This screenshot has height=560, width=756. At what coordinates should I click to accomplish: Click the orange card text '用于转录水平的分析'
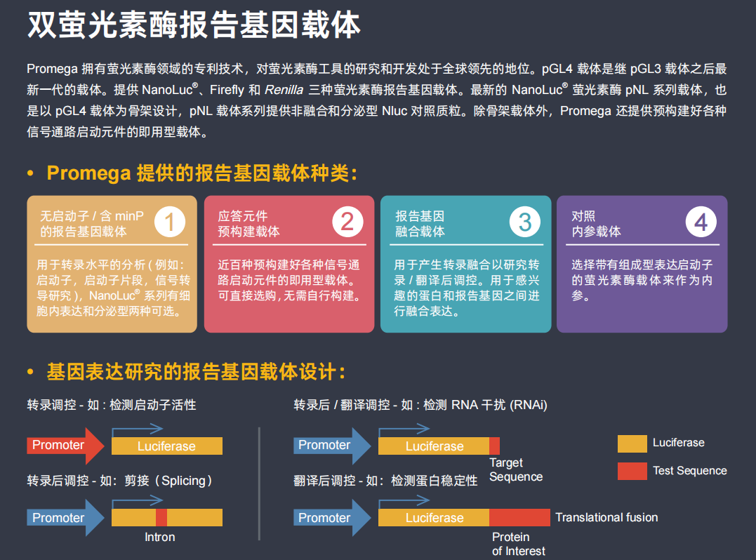pyautogui.click(x=113, y=288)
